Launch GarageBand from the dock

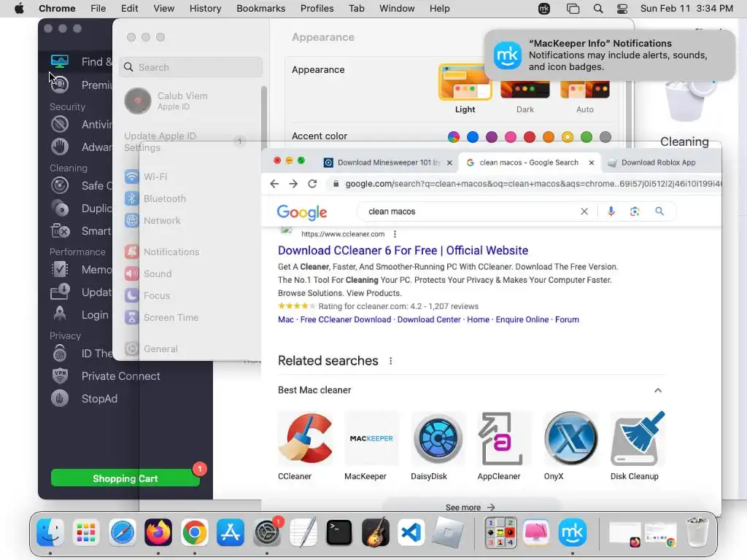[376, 532]
